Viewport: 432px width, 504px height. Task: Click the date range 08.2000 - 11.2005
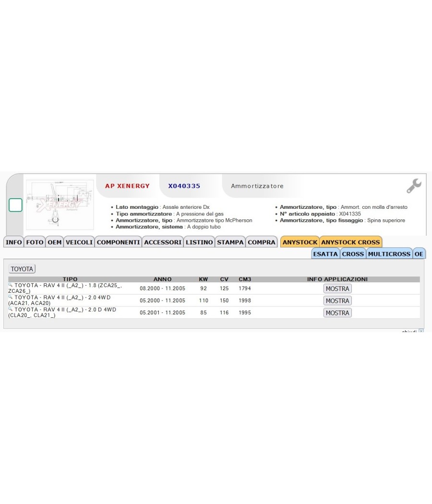tap(162, 288)
